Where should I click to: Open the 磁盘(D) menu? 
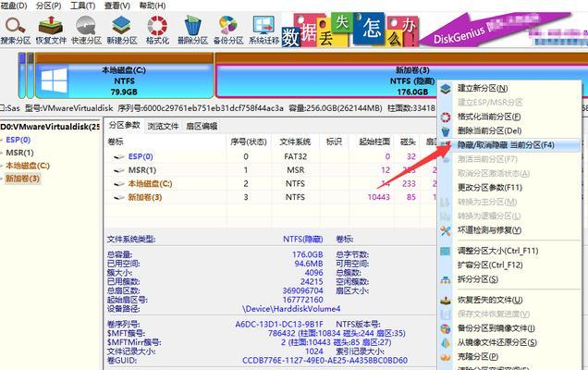point(14,6)
